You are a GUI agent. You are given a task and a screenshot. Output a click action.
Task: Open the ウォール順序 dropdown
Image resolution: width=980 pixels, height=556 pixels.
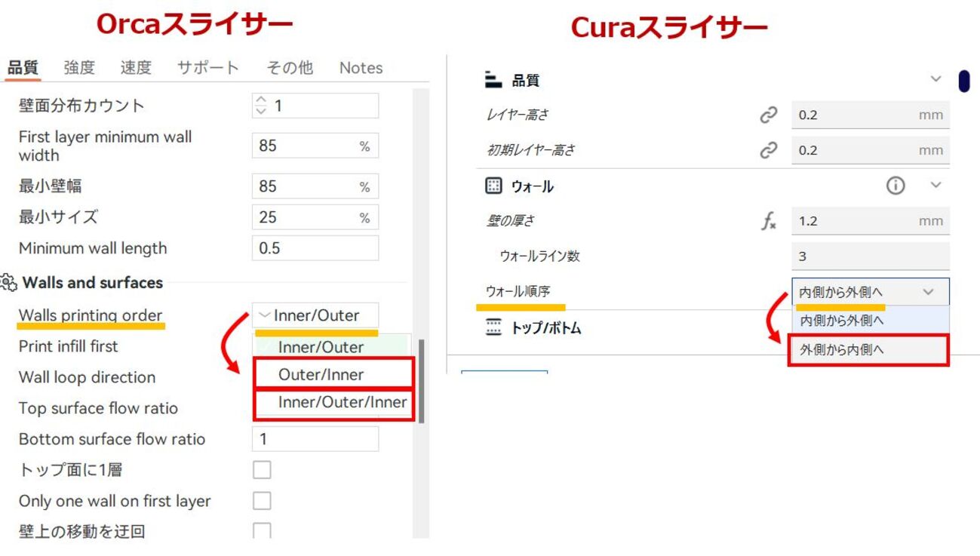tap(871, 292)
